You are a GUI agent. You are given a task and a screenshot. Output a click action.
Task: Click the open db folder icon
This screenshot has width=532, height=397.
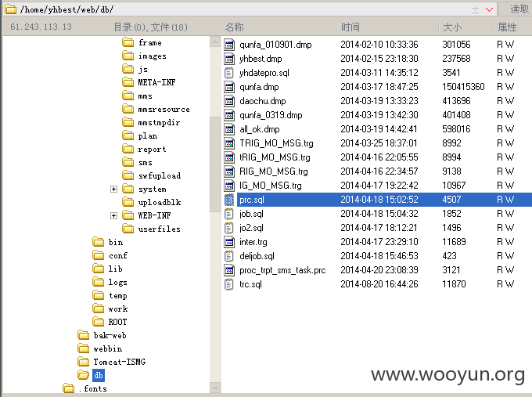click(x=84, y=375)
